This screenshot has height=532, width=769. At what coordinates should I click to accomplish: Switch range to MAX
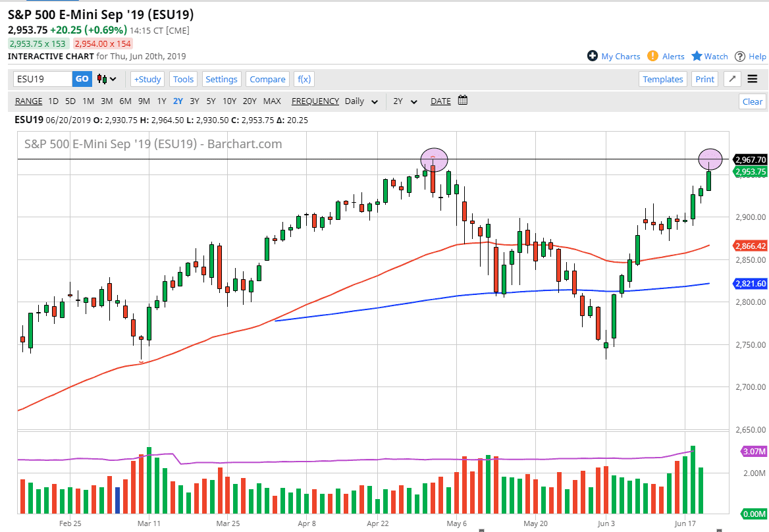(x=272, y=101)
